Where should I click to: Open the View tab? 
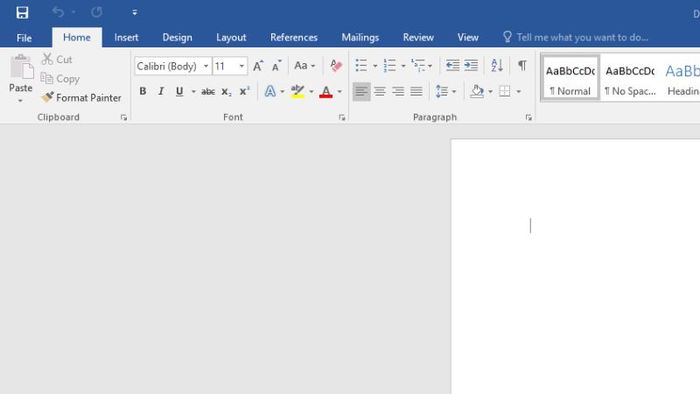(468, 37)
